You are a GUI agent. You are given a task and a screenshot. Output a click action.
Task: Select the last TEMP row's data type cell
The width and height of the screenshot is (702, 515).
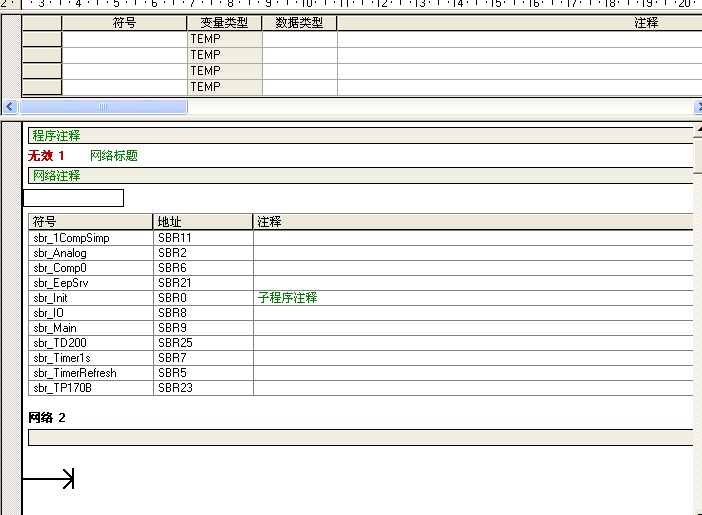coord(299,87)
